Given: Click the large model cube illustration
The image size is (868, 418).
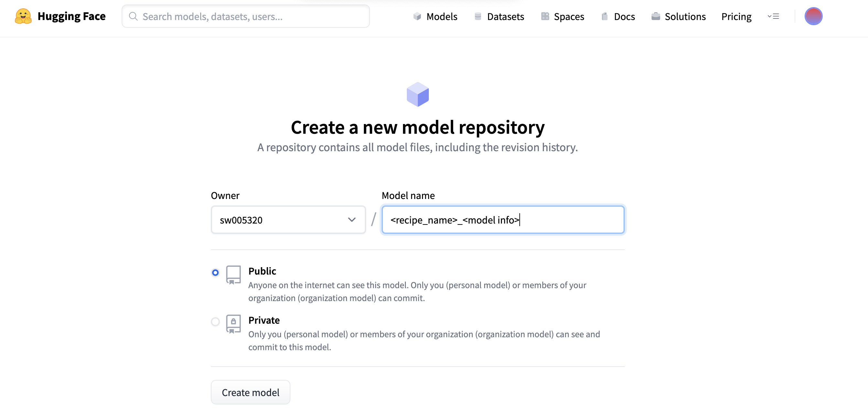Looking at the screenshot, I should coord(418,94).
